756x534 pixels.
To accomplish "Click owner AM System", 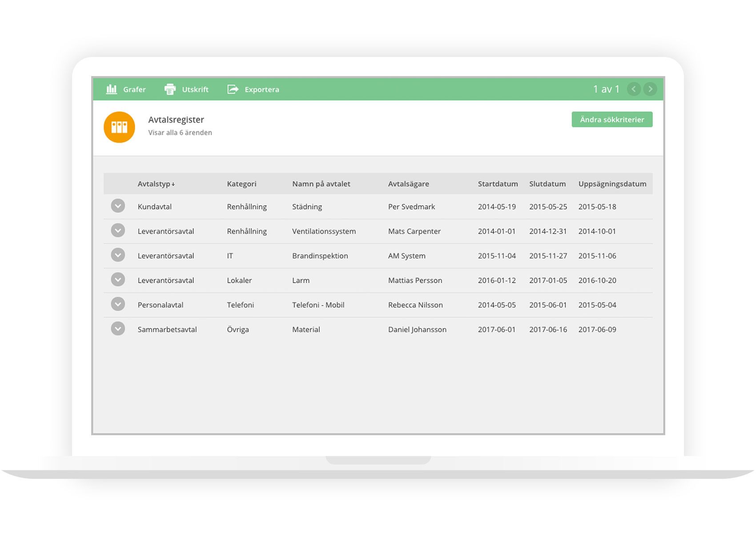I will 407,256.
